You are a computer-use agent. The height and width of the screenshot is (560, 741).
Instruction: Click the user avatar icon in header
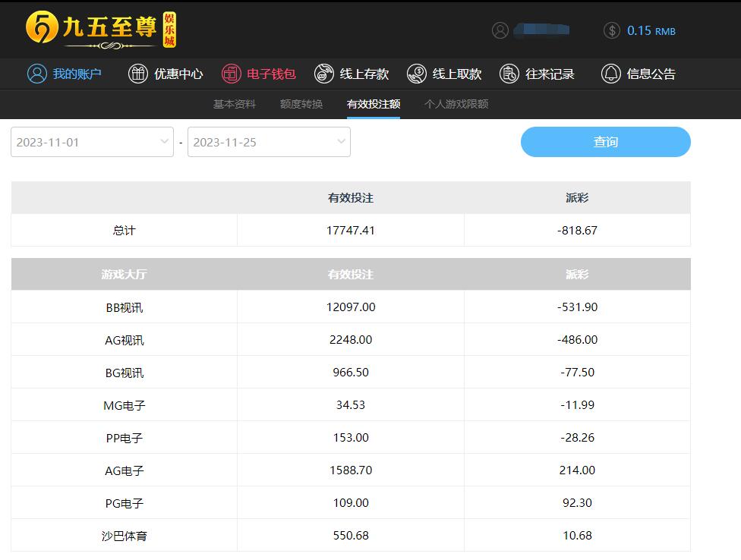(500, 30)
